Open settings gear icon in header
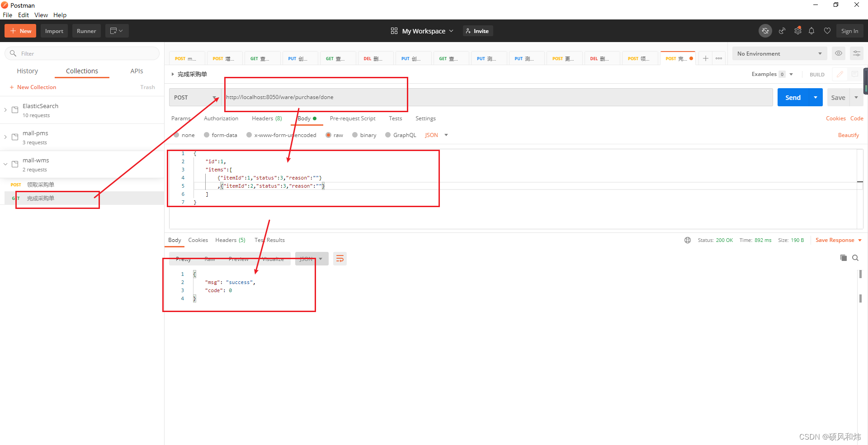The width and height of the screenshot is (868, 445). click(x=797, y=31)
